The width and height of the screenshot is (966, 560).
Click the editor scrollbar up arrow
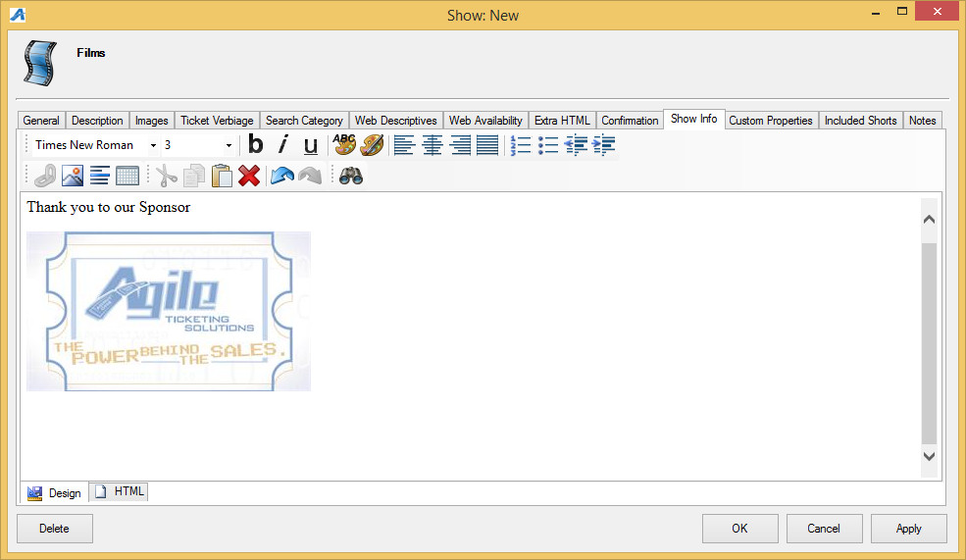929,220
